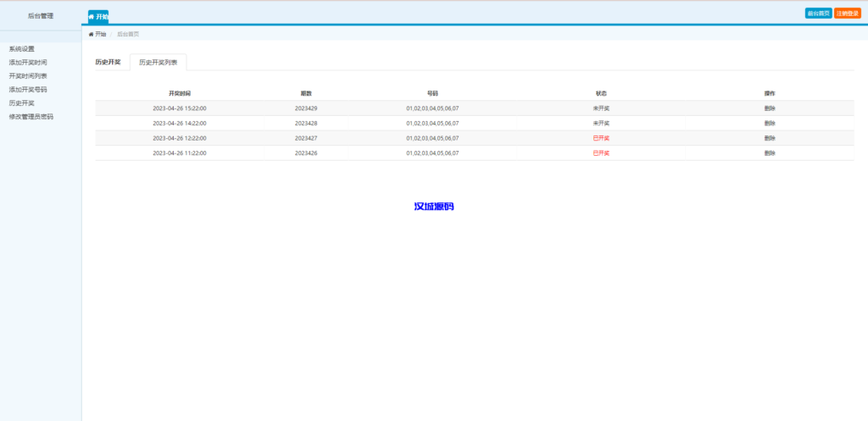Open 添加开奖号码 from the sidebar
Screen dimensions: 868x421
click(x=28, y=90)
